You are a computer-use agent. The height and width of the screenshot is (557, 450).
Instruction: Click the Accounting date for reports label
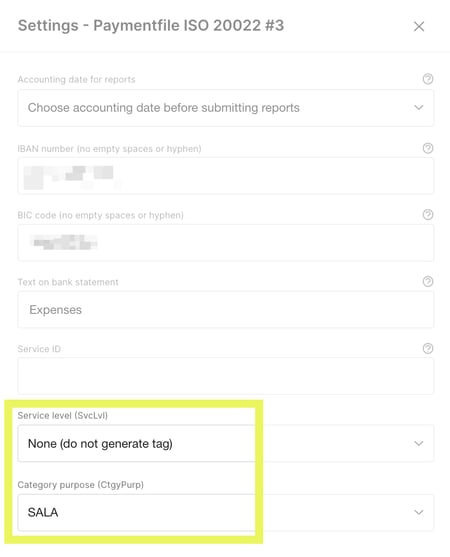click(x=76, y=79)
